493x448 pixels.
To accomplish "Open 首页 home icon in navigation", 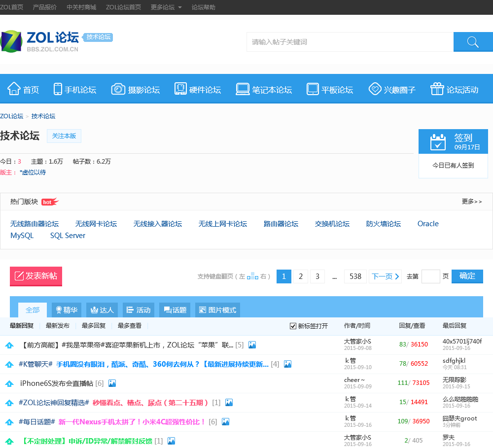I will (x=14, y=89).
